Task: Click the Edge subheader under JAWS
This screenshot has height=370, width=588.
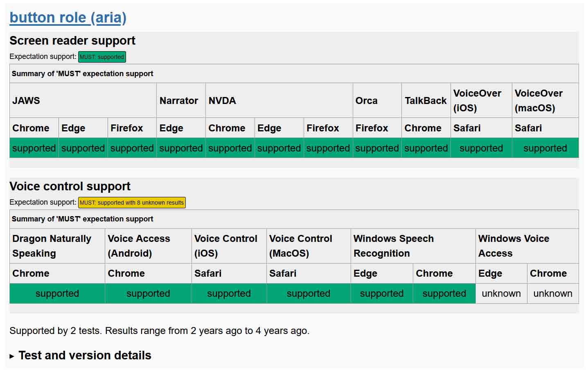Action: pyautogui.click(x=83, y=128)
